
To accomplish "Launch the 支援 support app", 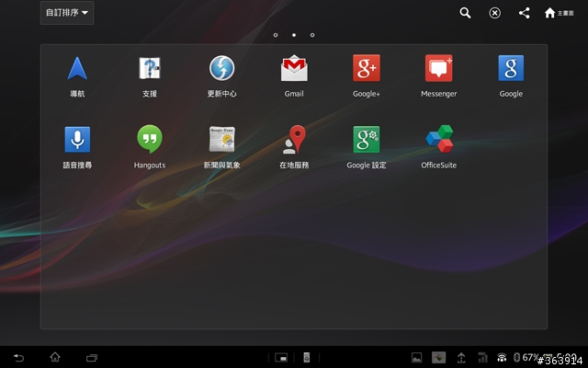I will 150,76.
